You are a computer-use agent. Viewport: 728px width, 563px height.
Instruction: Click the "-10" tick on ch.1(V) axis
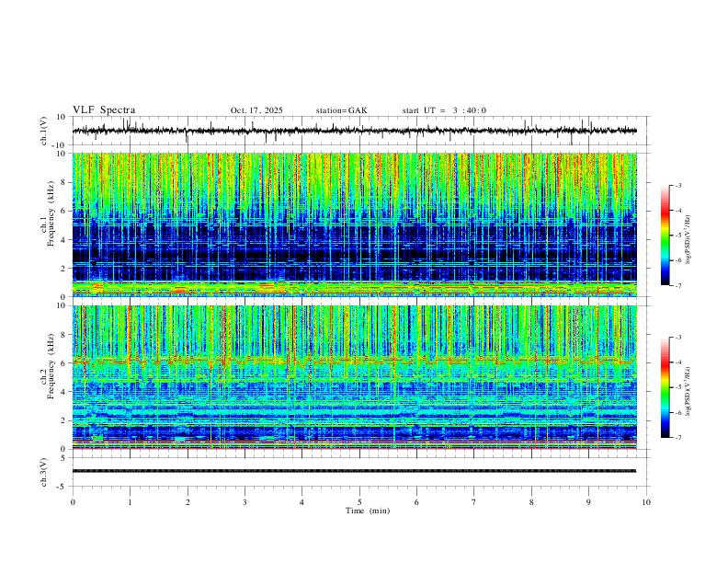click(x=59, y=145)
